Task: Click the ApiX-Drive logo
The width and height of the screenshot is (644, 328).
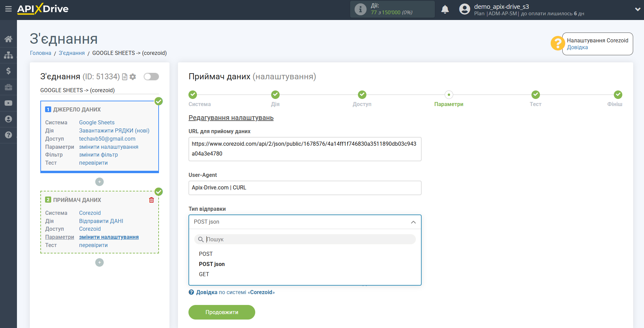Action: click(43, 9)
